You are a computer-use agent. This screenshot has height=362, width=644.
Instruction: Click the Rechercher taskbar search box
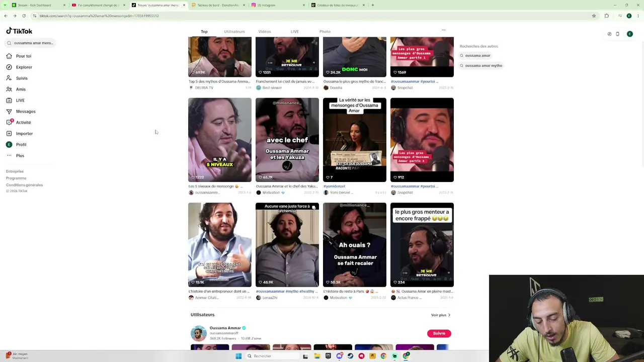[x=273, y=356]
